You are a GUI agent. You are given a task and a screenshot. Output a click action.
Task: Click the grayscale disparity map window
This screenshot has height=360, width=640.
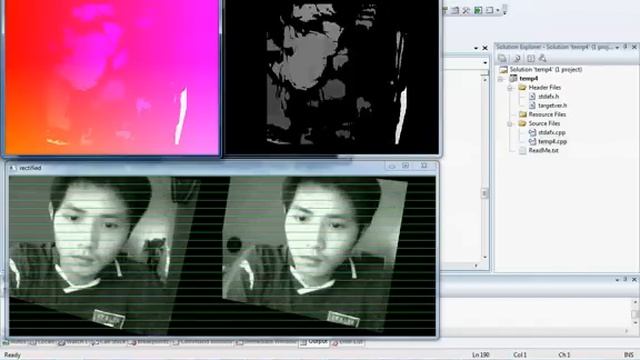(x=332, y=77)
